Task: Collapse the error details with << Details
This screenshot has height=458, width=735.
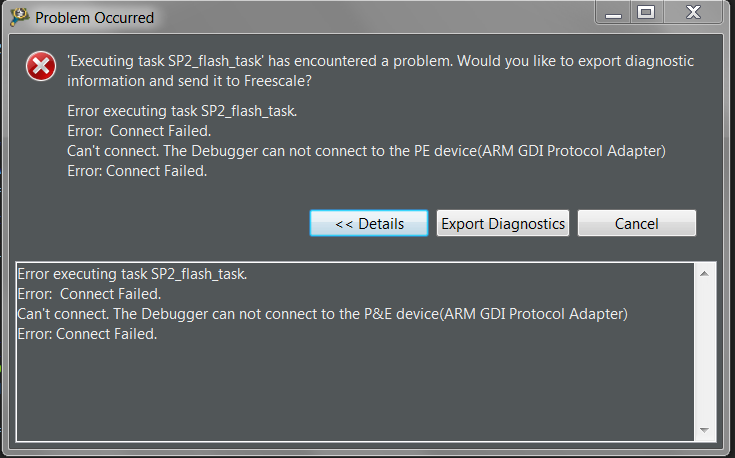Action: point(369,223)
